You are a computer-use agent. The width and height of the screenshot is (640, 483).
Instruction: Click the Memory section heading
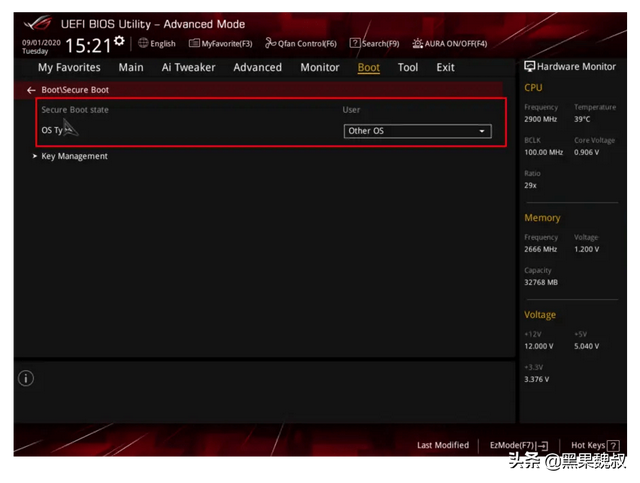point(542,218)
